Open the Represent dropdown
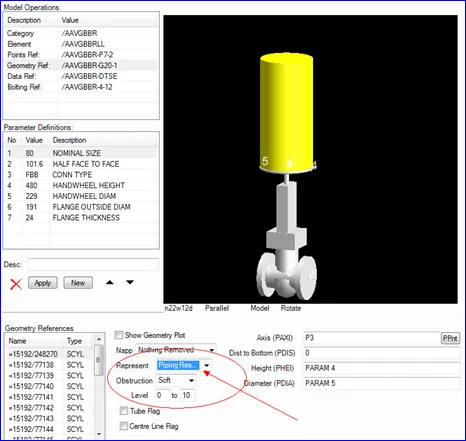The height and width of the screenshot is (441, 466). coord(207,365)
